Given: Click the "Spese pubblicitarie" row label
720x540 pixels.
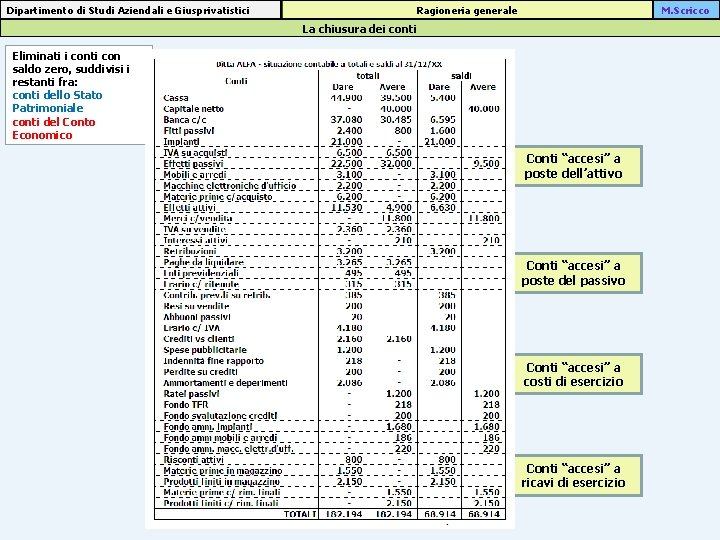Looking at the screenshot, I should [205, 350].
